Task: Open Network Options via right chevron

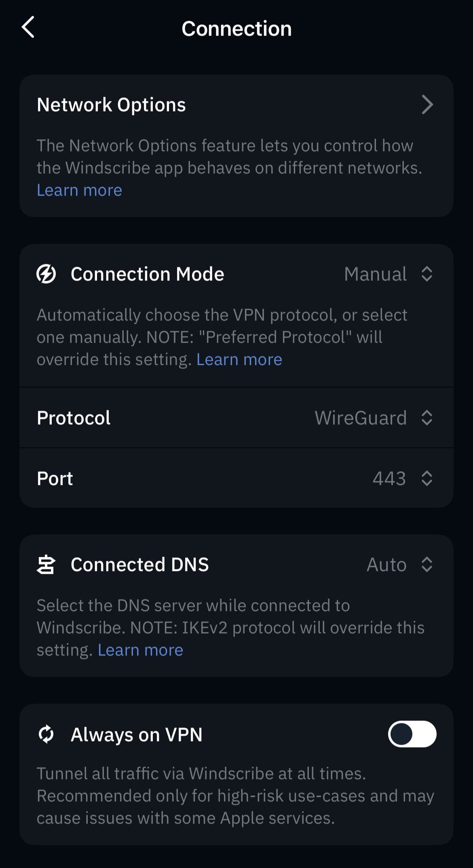Action: coord(427,105)
